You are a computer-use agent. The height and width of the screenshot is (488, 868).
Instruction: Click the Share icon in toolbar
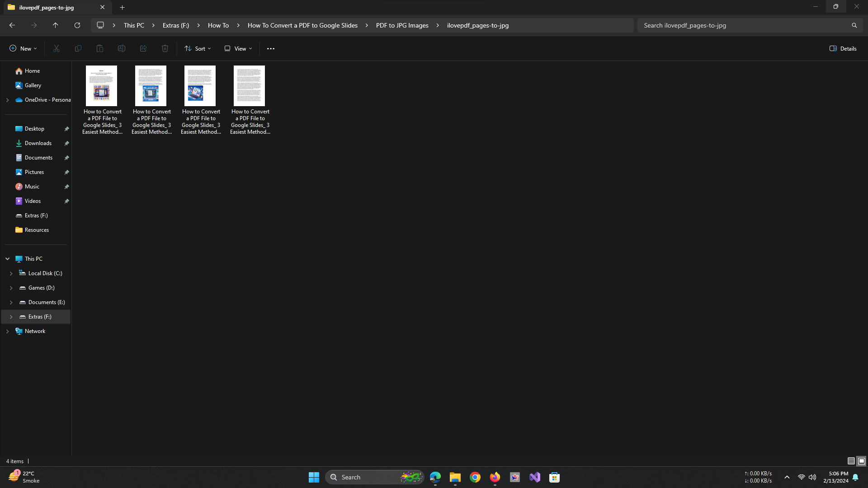(x=143, y=48)
